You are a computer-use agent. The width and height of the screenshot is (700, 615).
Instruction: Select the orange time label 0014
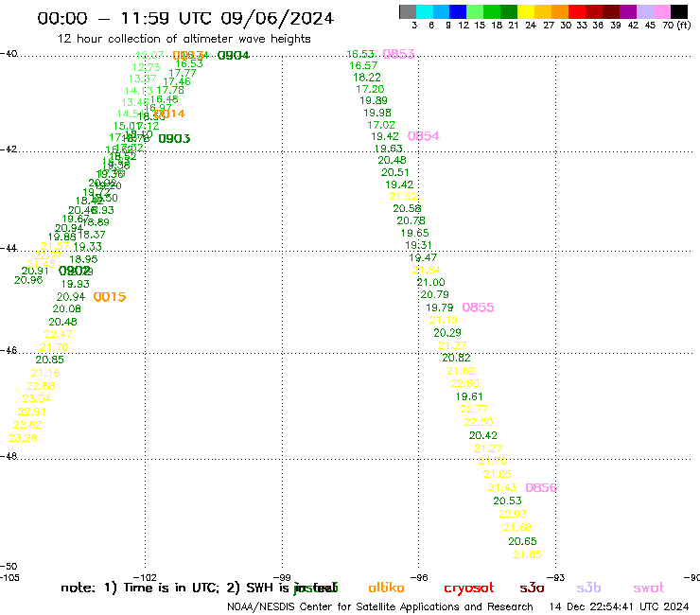(x=169, y=114)
